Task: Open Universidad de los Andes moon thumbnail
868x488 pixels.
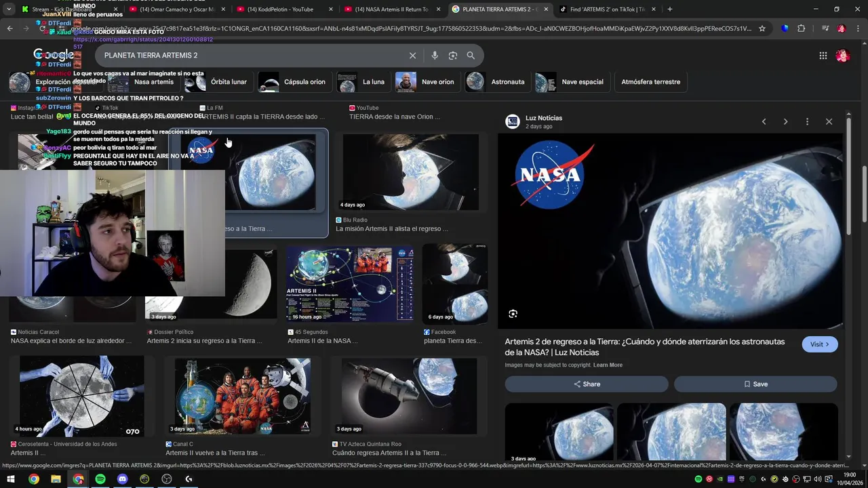Action: coord(81,396)
